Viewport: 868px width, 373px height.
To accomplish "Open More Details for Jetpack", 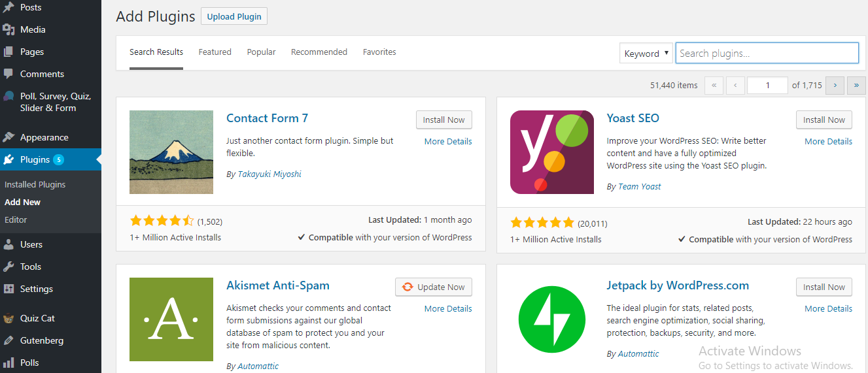I will pos(829,308).
